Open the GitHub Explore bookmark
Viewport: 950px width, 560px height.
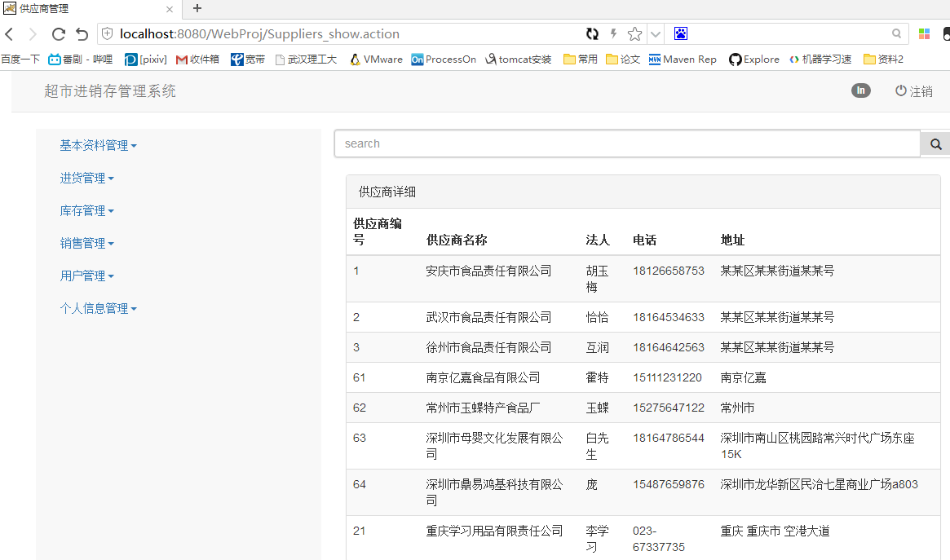point(753,60)
